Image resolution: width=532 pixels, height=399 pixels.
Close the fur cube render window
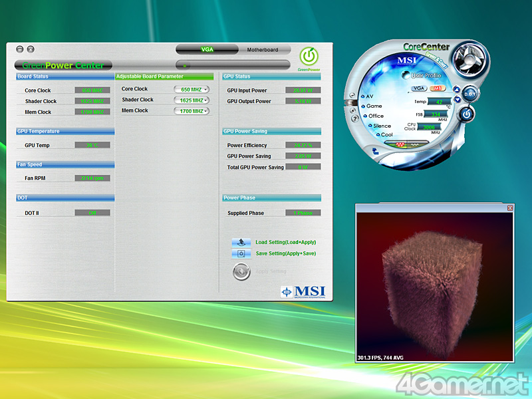coord(510,207)
